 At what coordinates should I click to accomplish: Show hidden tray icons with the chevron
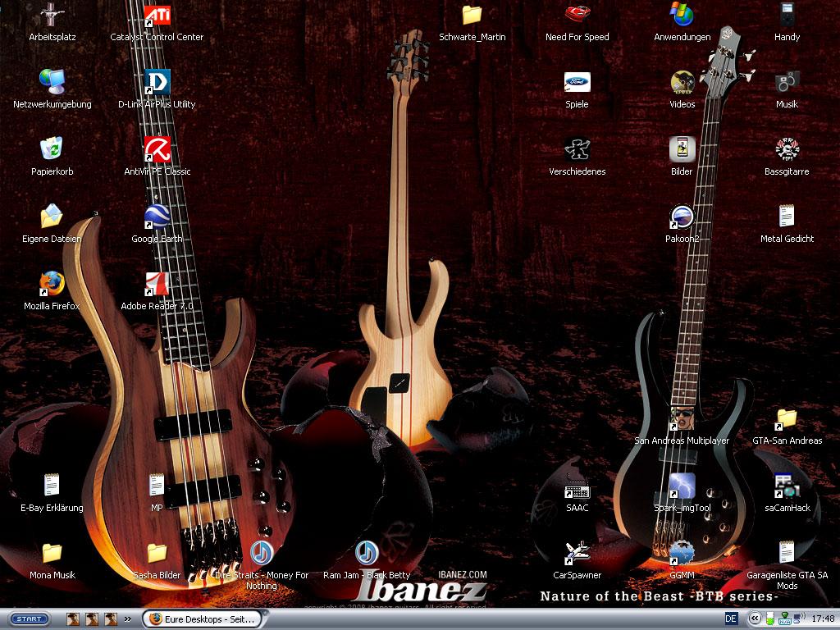point(755,619)
